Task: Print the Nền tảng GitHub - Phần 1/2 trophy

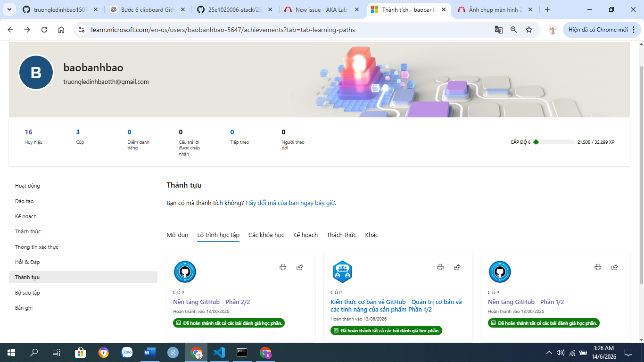Action: [x=598, y=267]
